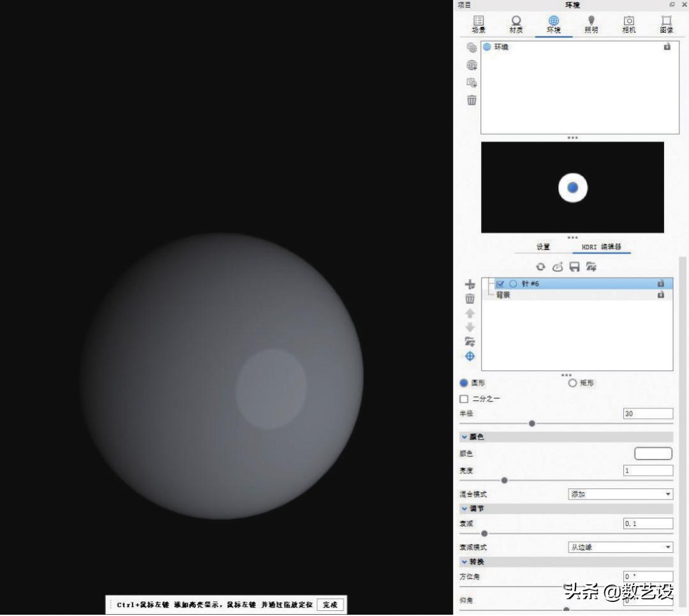Collapse the 转换 section
The image size is (689, 616).
[464, 562]
